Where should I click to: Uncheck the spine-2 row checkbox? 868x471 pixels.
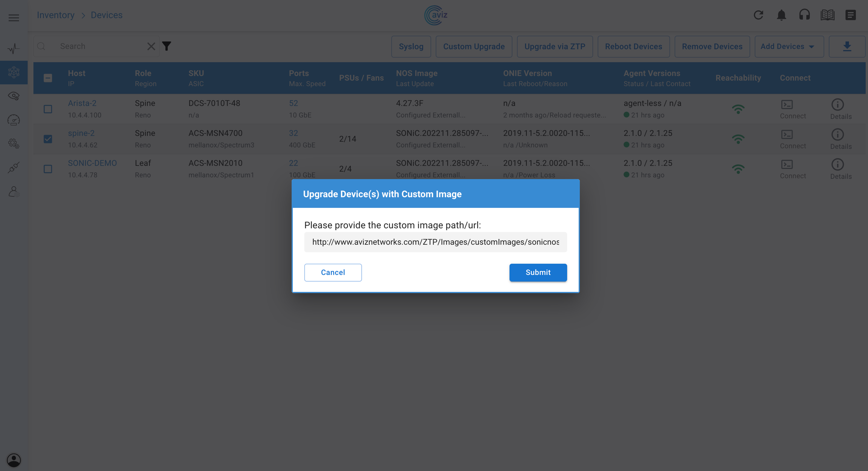pyautogui.click(x=48, y=139)
